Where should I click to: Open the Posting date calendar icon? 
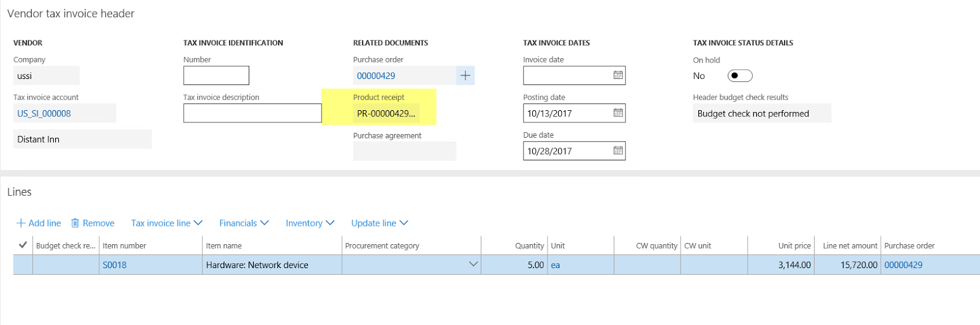[x=618, y=113]
